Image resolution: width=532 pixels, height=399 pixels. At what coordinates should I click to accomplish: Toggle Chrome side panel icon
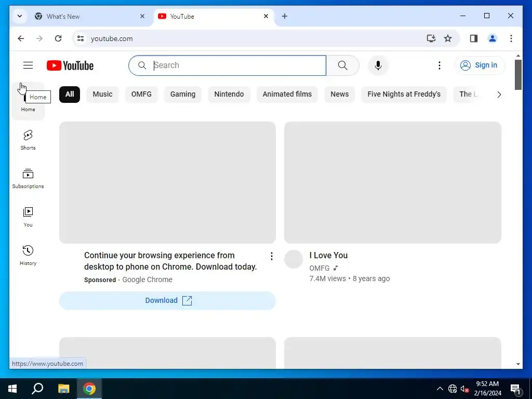474,38
